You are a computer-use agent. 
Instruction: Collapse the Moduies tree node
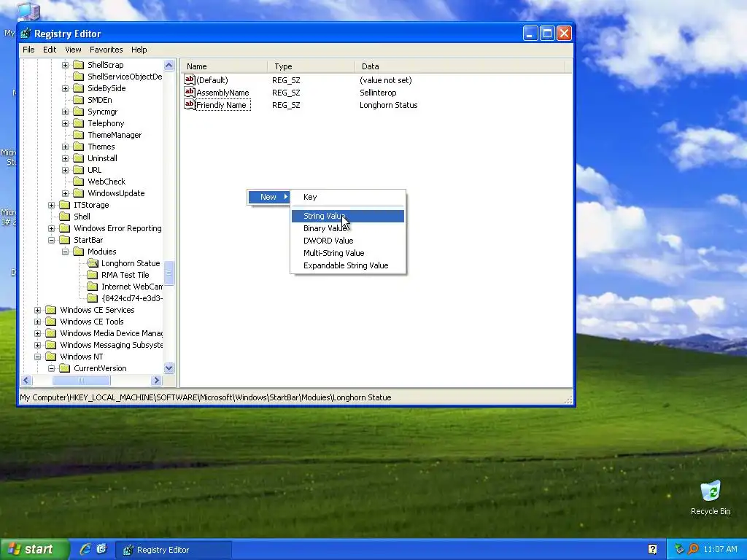[x=65, y=252]
